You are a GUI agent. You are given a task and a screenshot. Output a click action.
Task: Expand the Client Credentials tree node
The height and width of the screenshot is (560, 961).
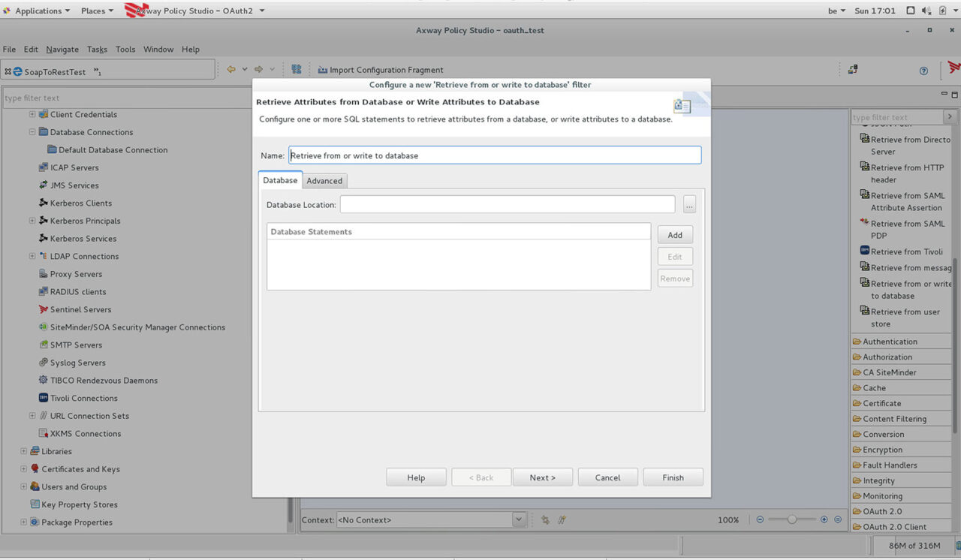[32, 115]
